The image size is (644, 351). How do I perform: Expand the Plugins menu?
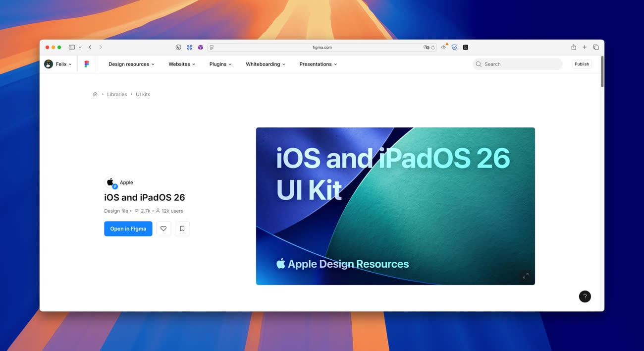220,64
